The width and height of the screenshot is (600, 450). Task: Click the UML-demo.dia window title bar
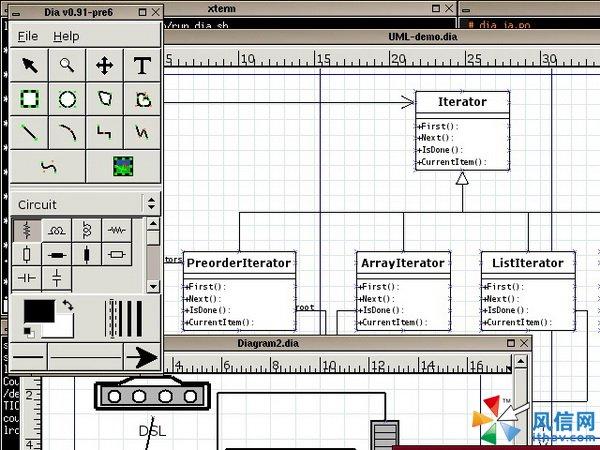(x=383, y=37)
